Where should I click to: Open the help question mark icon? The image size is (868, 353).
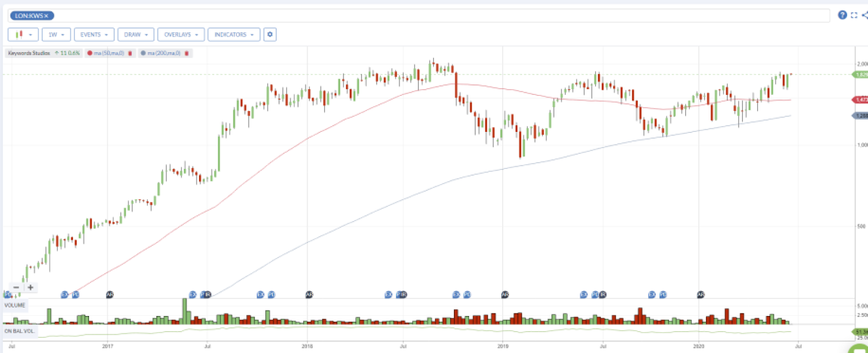click(x=842, y=15)
